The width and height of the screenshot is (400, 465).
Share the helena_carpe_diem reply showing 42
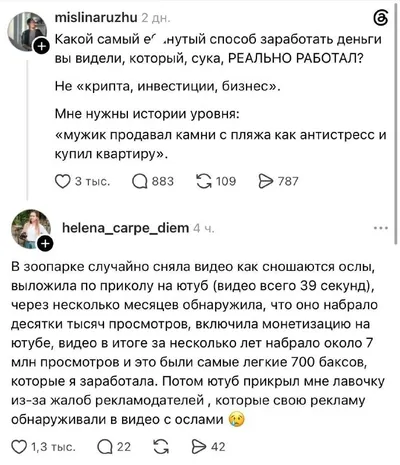point(199,447)
